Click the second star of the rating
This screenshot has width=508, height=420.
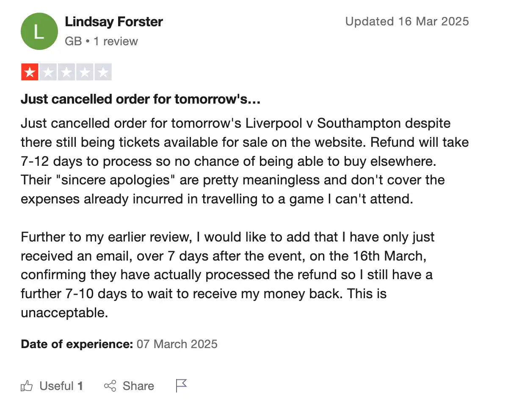pos(48,71)
